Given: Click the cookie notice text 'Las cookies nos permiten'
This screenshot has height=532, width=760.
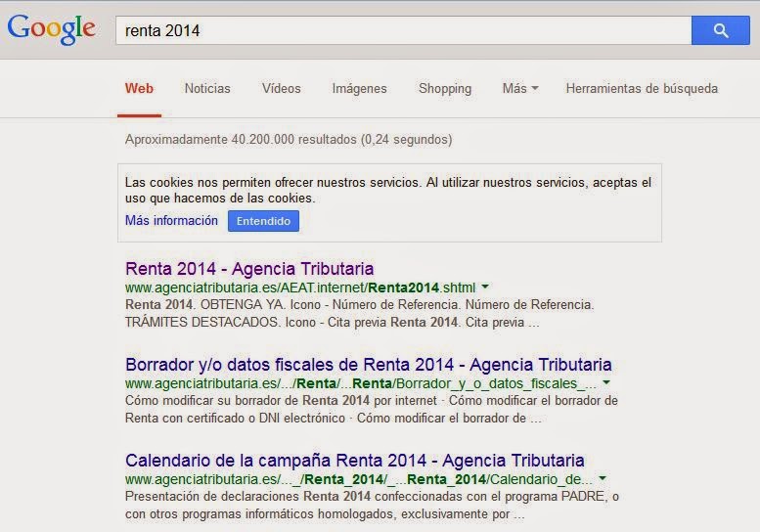Looking at the screenshot, I should click(388, 190).
